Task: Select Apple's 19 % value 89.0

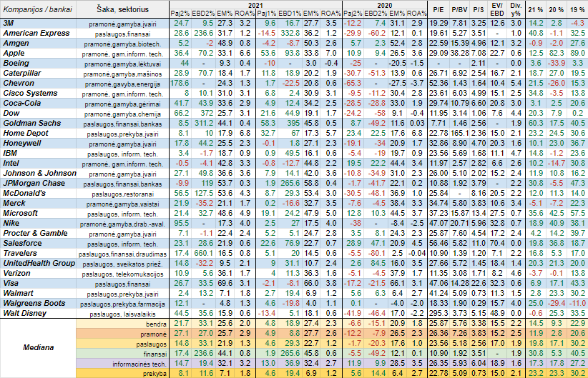Action: pyautogui.click(x=577, y=53)
